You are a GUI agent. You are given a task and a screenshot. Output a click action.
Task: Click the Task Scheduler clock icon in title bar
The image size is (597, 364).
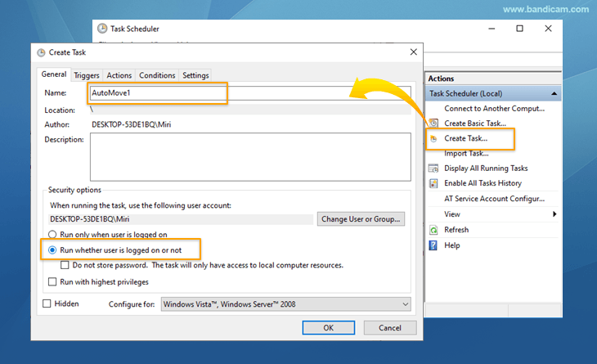[x=102, y=29]
